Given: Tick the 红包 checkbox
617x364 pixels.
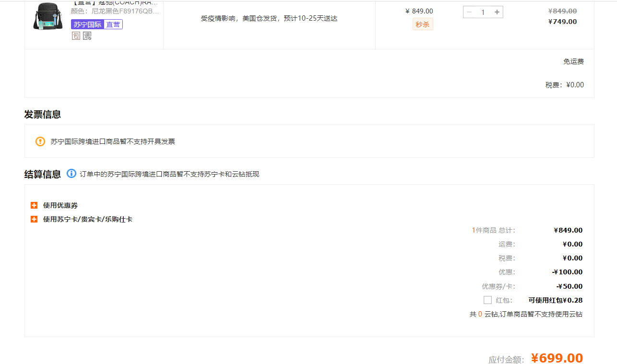Looking at the screenshot, I should (x=487, y=300).
